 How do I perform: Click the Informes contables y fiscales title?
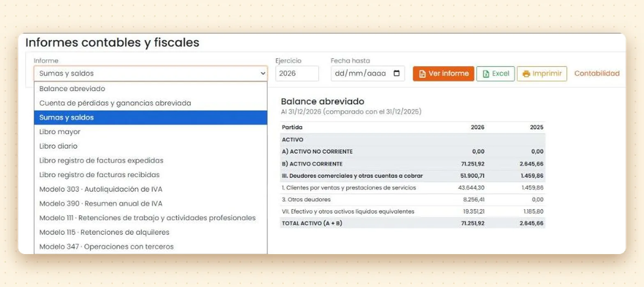point(113,43)
